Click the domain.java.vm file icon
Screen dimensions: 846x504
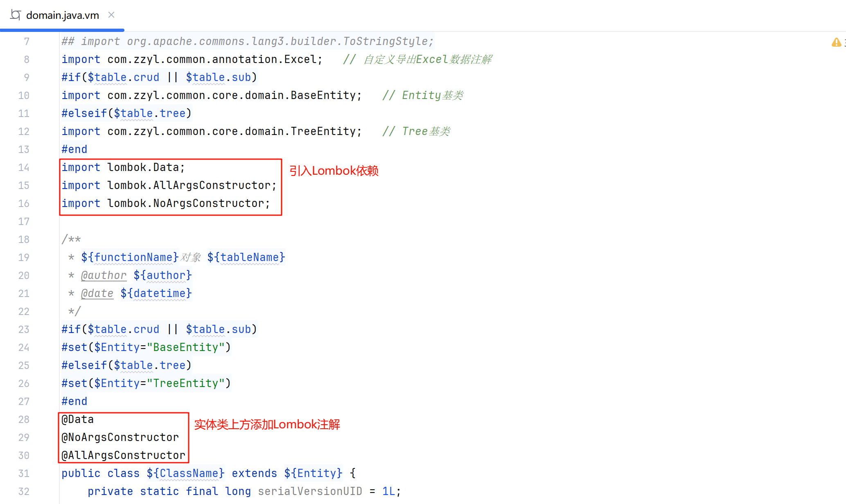(x=16, y=15)
